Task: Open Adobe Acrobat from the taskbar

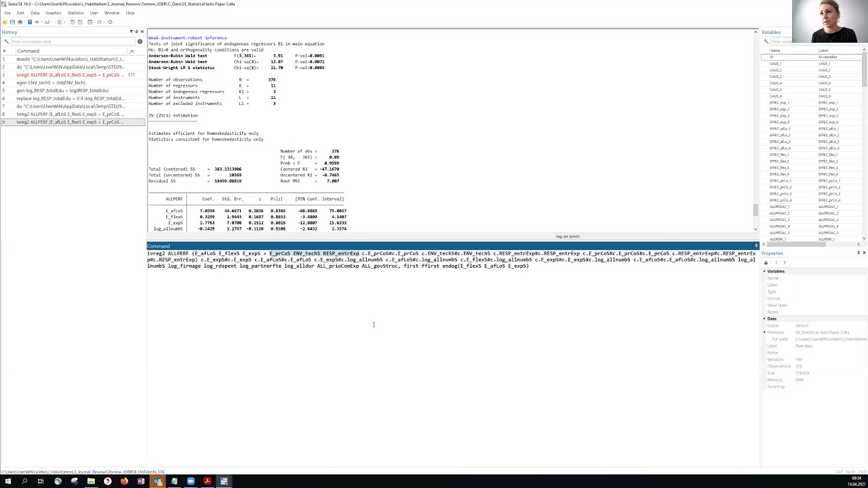Action: click(207, 481)
